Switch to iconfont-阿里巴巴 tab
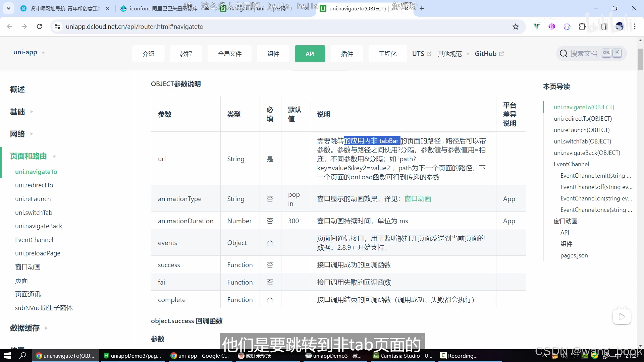The width and height of the screenshot is (644, 362). 163,8
